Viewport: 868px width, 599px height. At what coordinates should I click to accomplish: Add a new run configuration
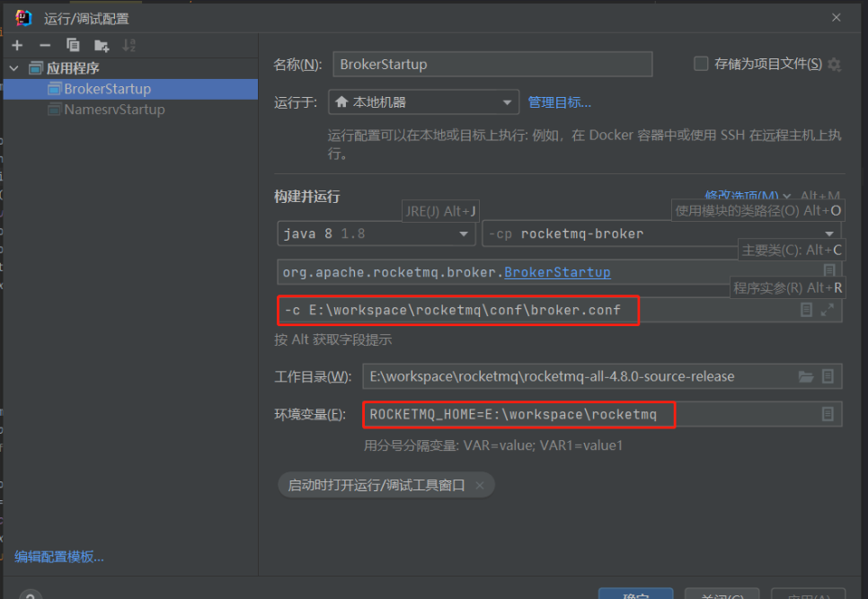(x=17, y=46)
